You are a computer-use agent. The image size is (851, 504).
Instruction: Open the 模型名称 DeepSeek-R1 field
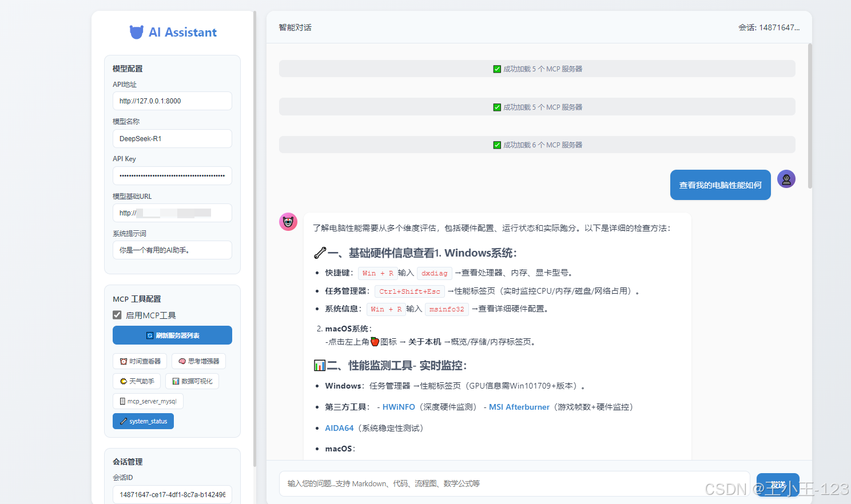point(172,138)
